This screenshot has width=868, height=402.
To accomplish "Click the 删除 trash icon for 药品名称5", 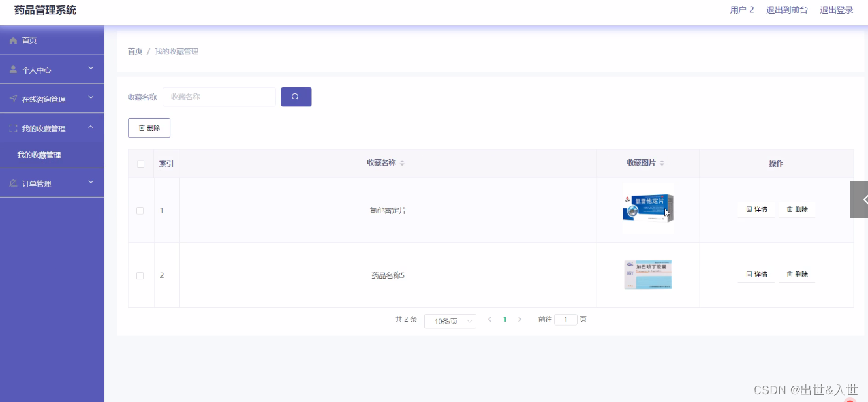I will click(x=790, y=275).
